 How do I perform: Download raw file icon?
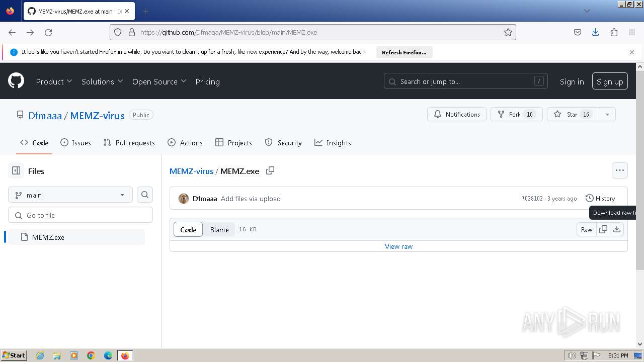pyautogui.click(x=617, y=229)
